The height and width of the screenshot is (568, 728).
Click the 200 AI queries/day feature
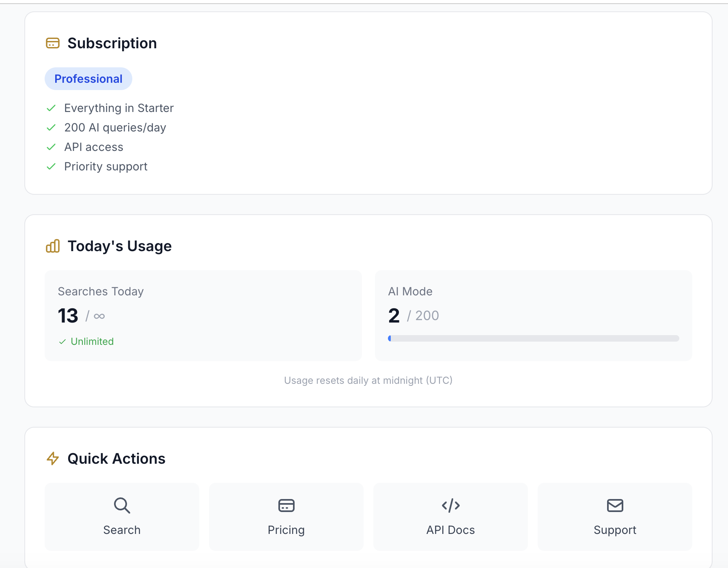(x=115, y=127)
